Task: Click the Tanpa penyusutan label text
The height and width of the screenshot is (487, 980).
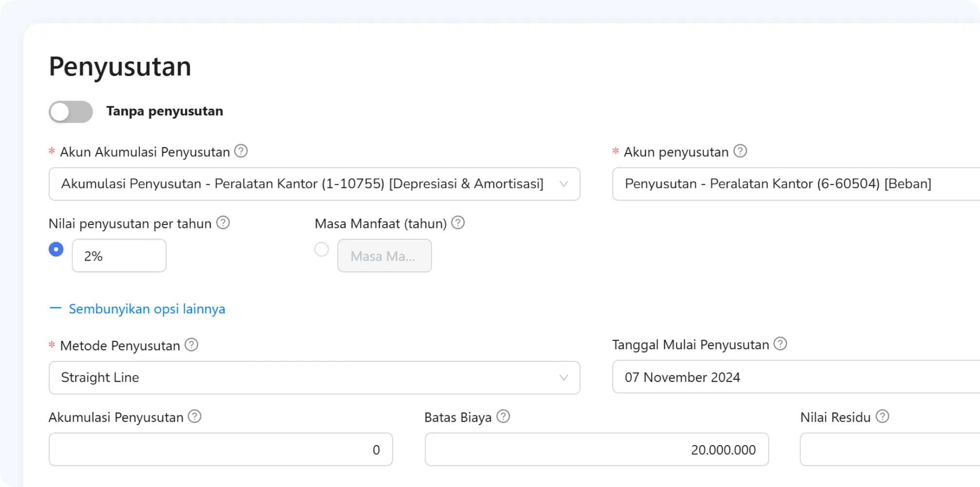Action: point(165,112)
